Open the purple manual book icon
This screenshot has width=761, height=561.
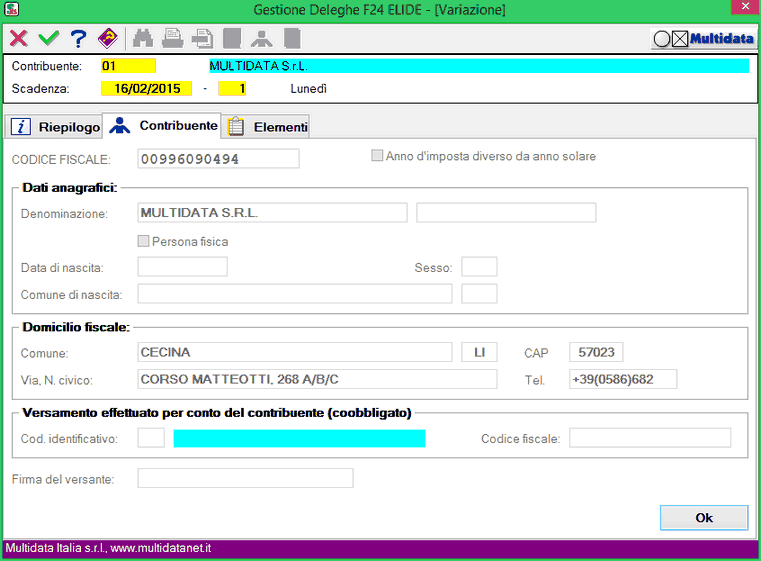click(x=108, y=38)
